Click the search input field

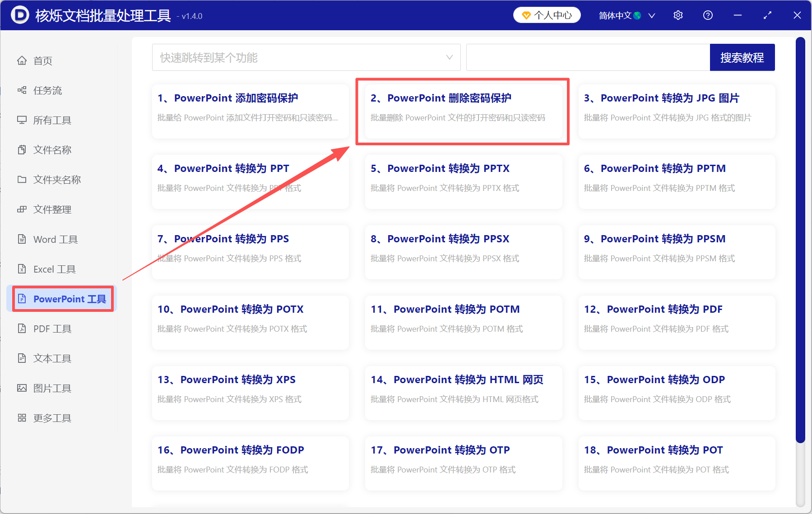pos(587,57)
